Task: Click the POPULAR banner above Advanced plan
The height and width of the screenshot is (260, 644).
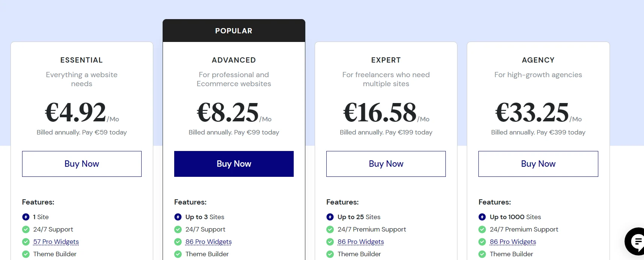Action: (234, 31)
